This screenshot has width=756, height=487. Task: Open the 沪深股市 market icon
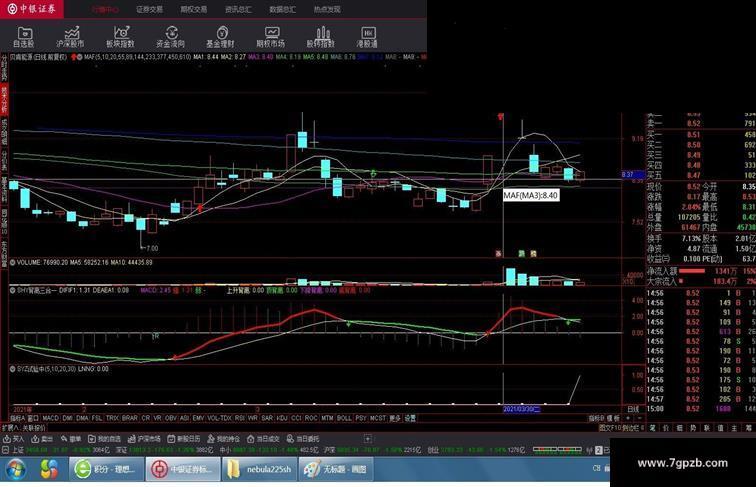70,37
